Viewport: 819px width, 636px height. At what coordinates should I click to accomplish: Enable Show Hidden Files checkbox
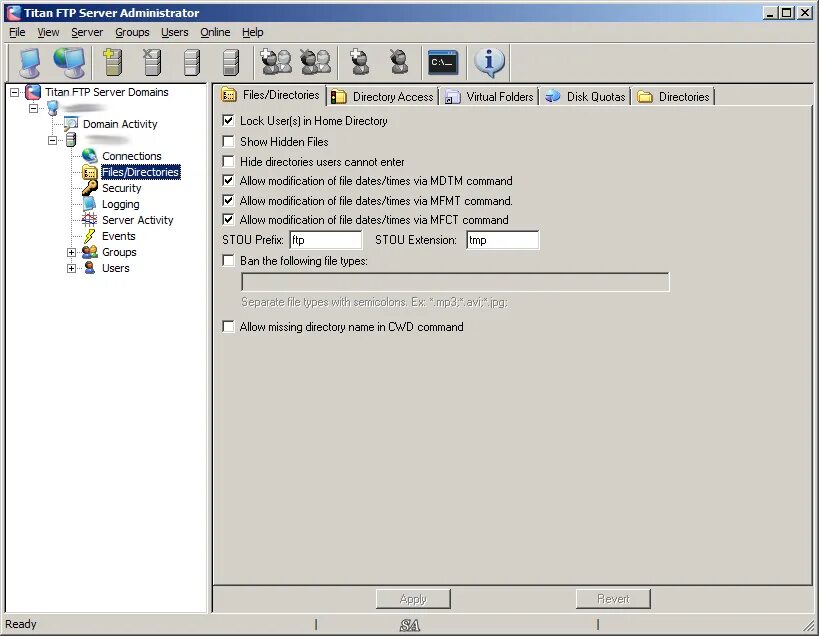(228, 142)
